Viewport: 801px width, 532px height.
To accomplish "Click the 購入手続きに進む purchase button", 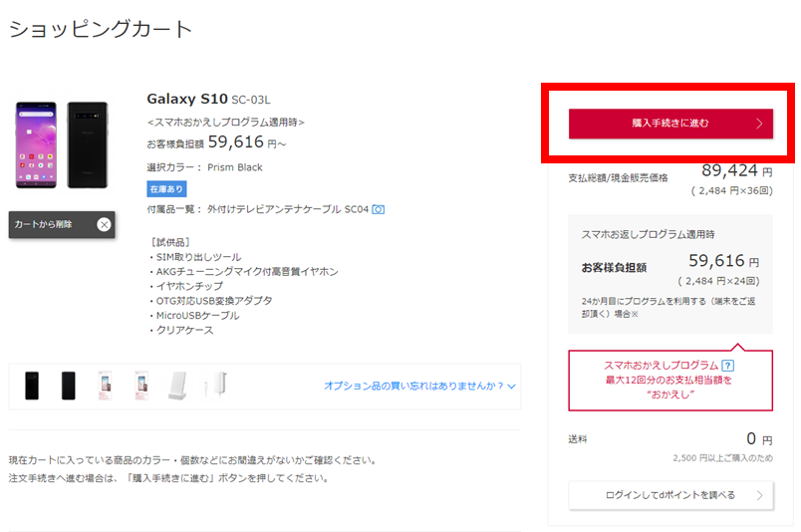I will pos(670,124).
